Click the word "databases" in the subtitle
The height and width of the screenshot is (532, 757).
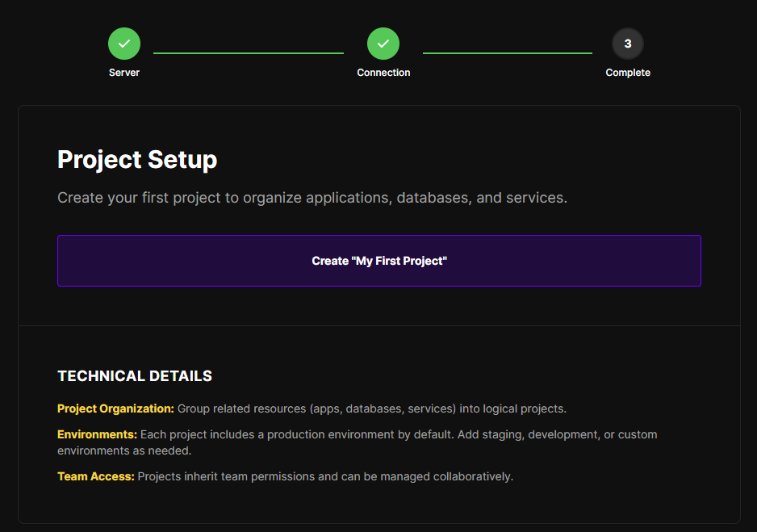coord(433,198)
